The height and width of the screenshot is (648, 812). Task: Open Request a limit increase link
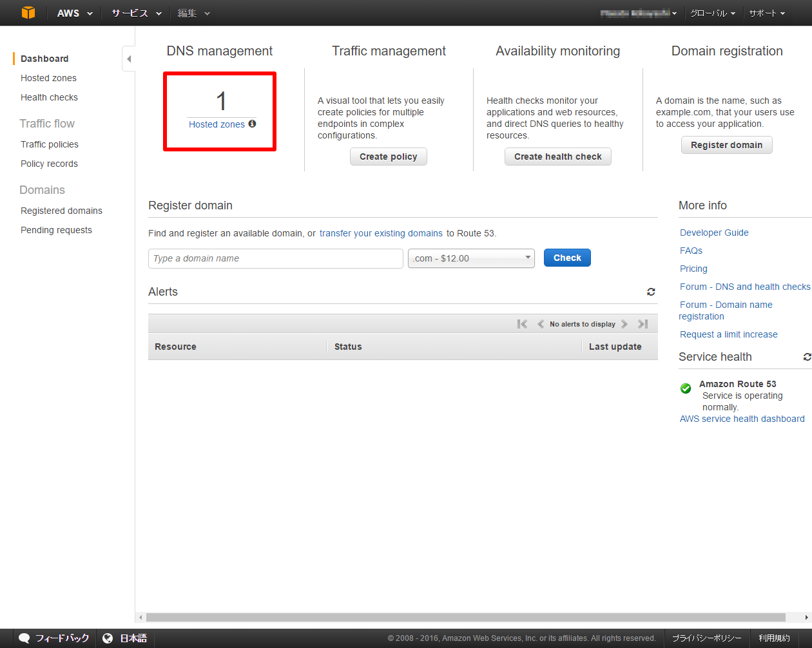729,334
